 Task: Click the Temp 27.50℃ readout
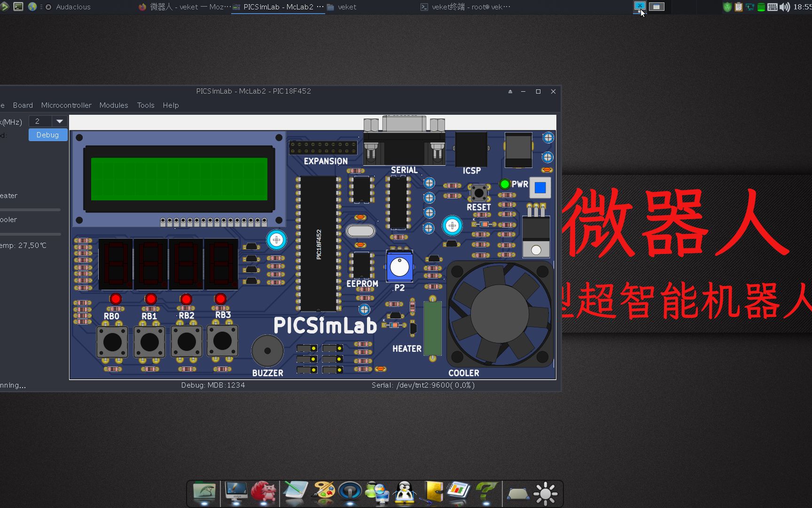[23, 246]
